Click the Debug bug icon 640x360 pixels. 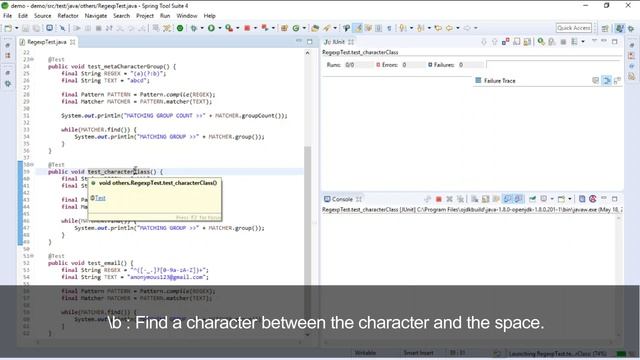(x=193, y=28)
